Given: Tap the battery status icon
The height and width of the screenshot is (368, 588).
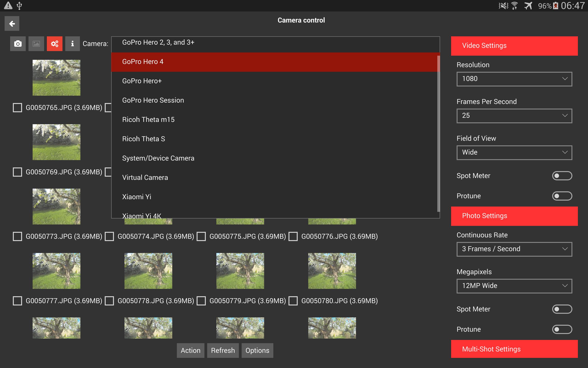Looking at the screenshot, I should (x=555, y=6).
